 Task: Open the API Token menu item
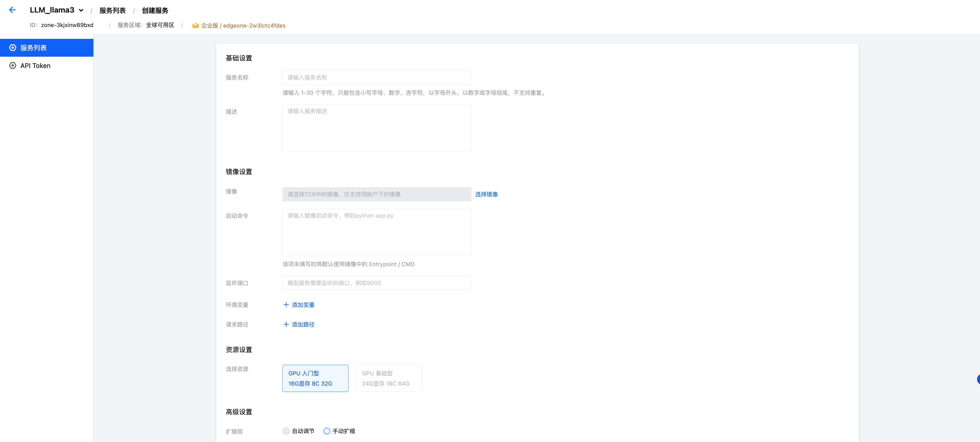[x=35, y=65]
